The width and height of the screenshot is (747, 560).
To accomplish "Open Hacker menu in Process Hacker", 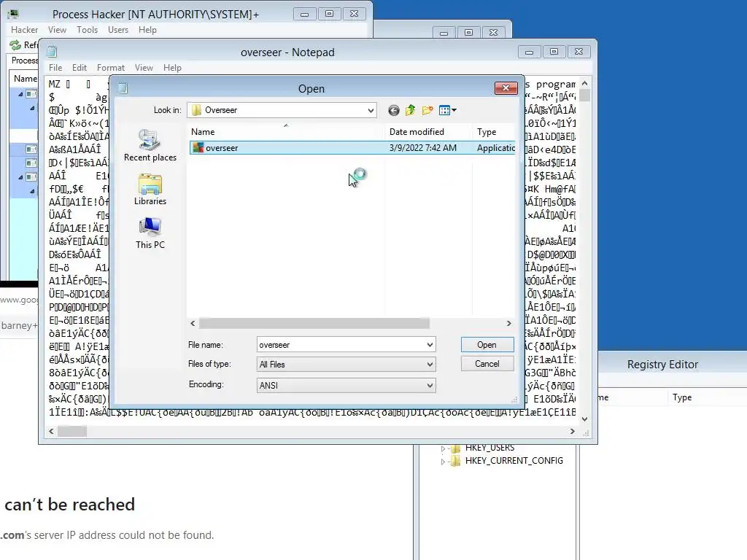I will click(x=24, y=29).
